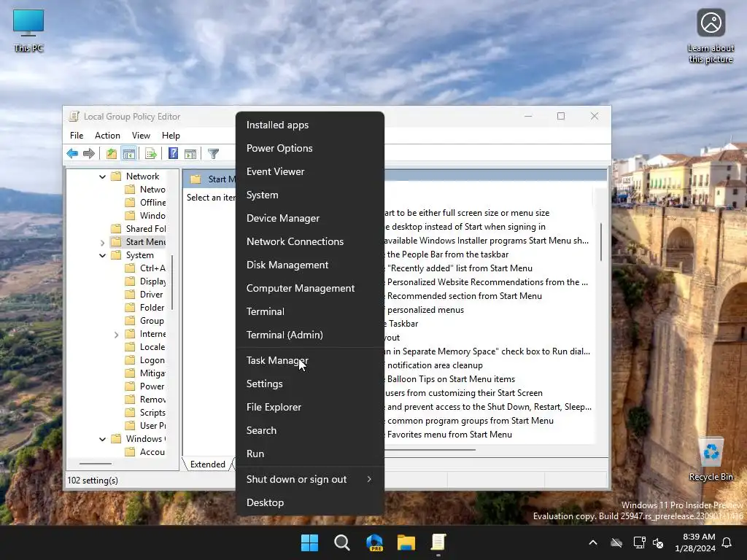Click the tree pane vertical scrollbar

pos(172,282)
